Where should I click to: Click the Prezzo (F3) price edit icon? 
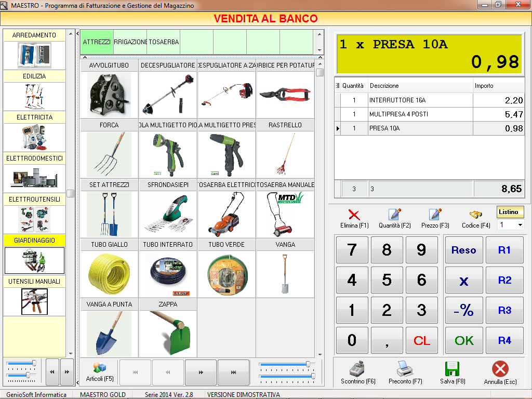coord(435,215)
